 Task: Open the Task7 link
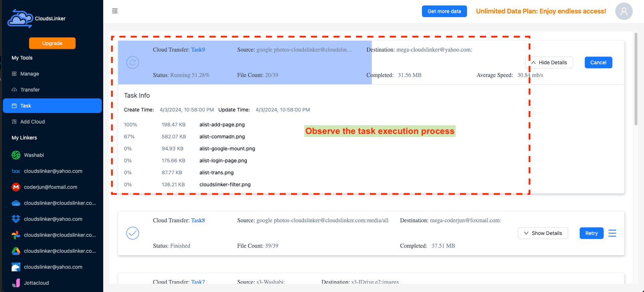(198, 282)
